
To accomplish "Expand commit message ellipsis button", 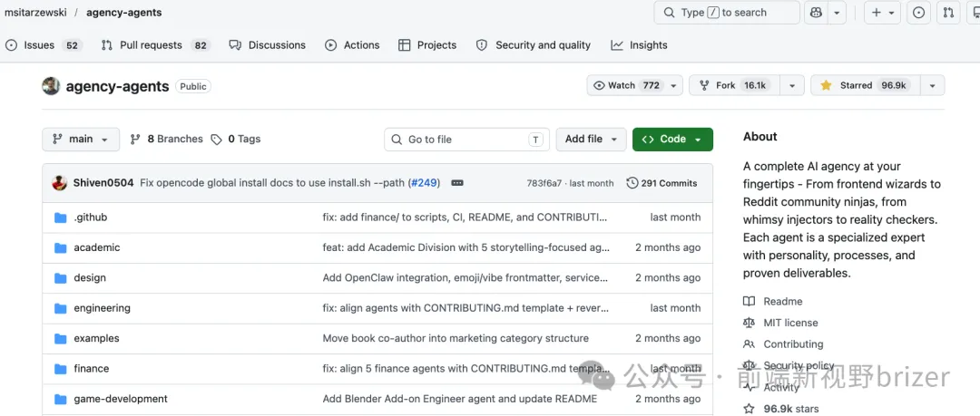I will coord(456,183).
